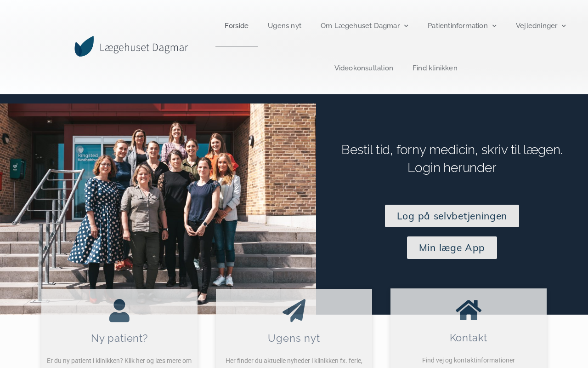Go to the Forside menu item

coord(237,26)
